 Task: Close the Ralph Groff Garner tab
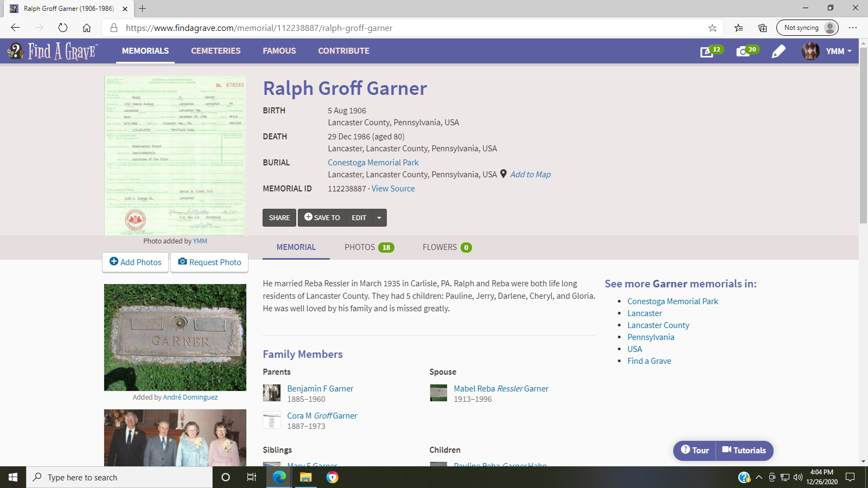[x=125, y=9]
